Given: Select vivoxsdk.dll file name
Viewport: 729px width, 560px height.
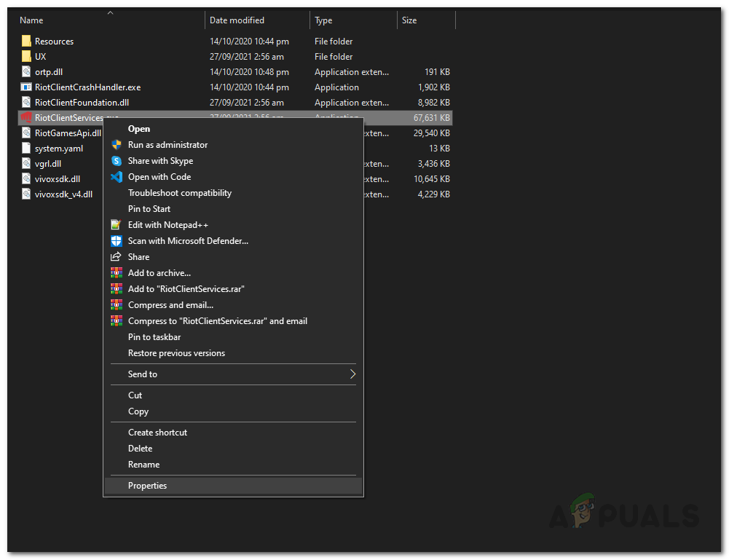Looking at the screenshot, I should 58,179.
